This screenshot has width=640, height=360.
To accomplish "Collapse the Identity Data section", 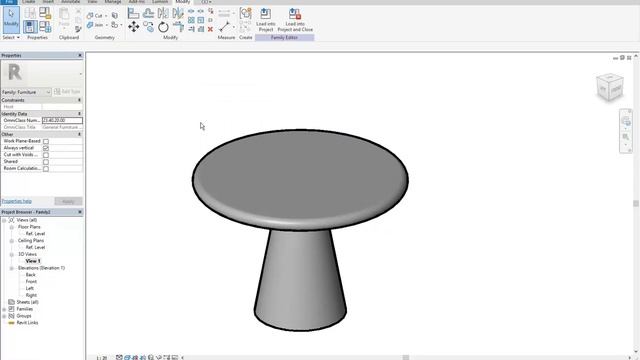I will click(x=80, y=114).
